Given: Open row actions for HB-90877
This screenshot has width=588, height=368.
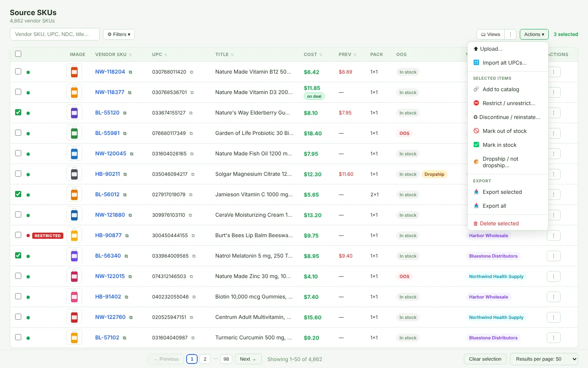Looking at the screenshot, I should 554,236.
